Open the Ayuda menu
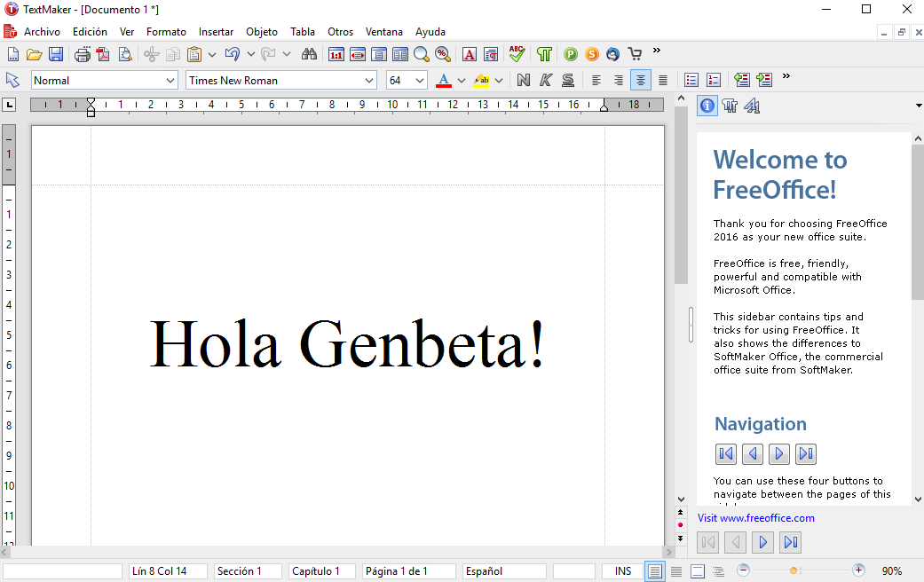This screenshot has width=924, height=582. pos(430,32)
